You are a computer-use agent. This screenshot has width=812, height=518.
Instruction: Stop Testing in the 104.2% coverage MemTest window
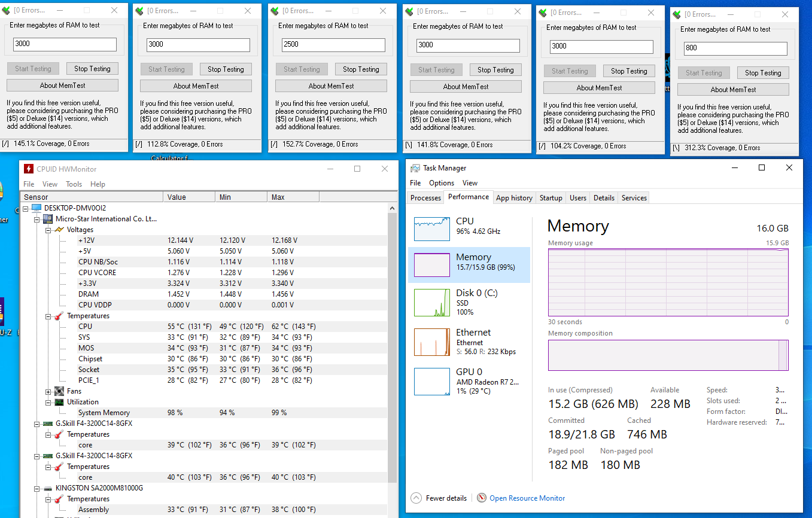(x=629, y=71)
